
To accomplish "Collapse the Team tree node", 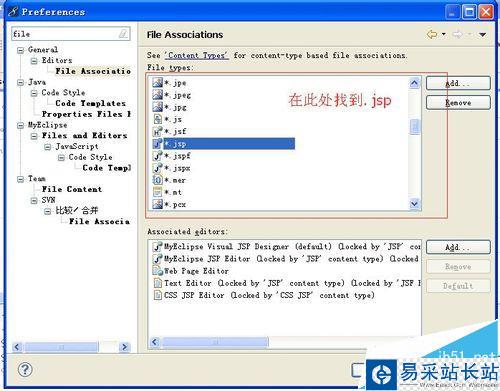I will 21,179.
